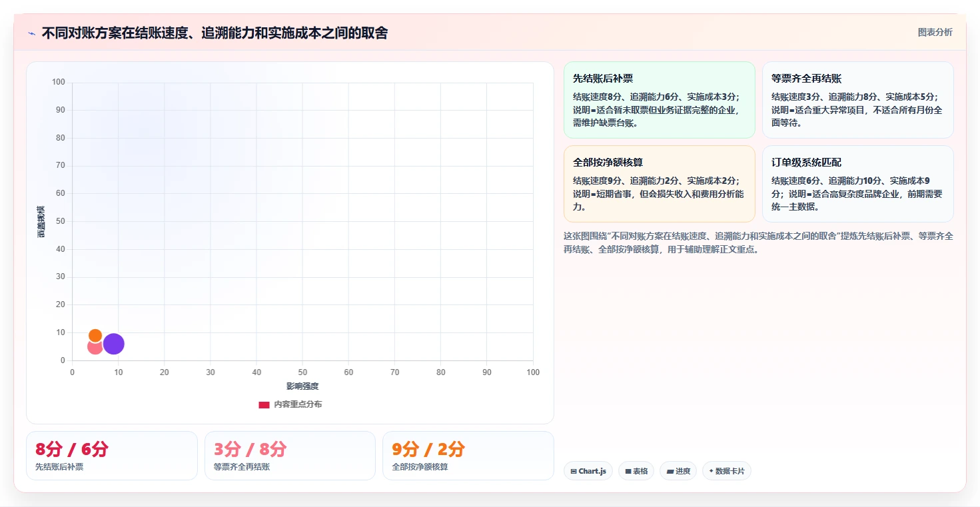Click the page title about 对账方案取舍

(x=215, y=33)
